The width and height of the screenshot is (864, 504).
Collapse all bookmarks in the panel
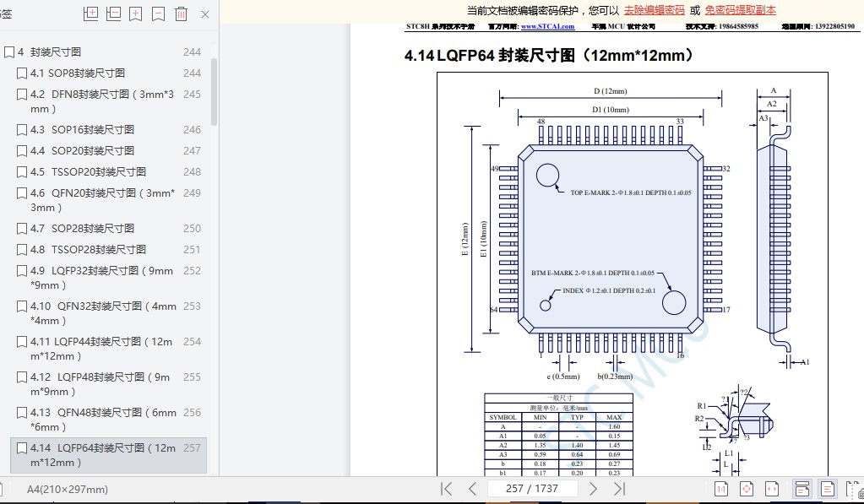(x=113, y=14)
